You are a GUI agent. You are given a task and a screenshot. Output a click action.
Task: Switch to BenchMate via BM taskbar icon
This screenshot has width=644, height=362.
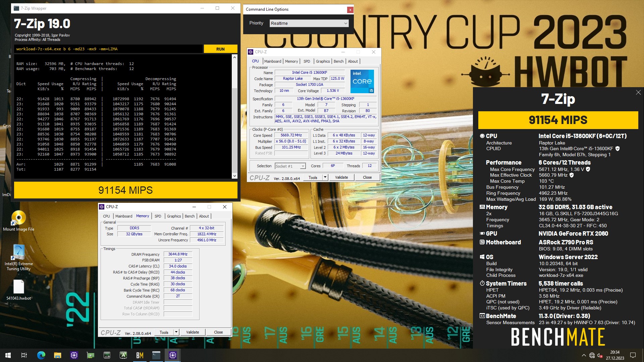(x=140, y=355)
